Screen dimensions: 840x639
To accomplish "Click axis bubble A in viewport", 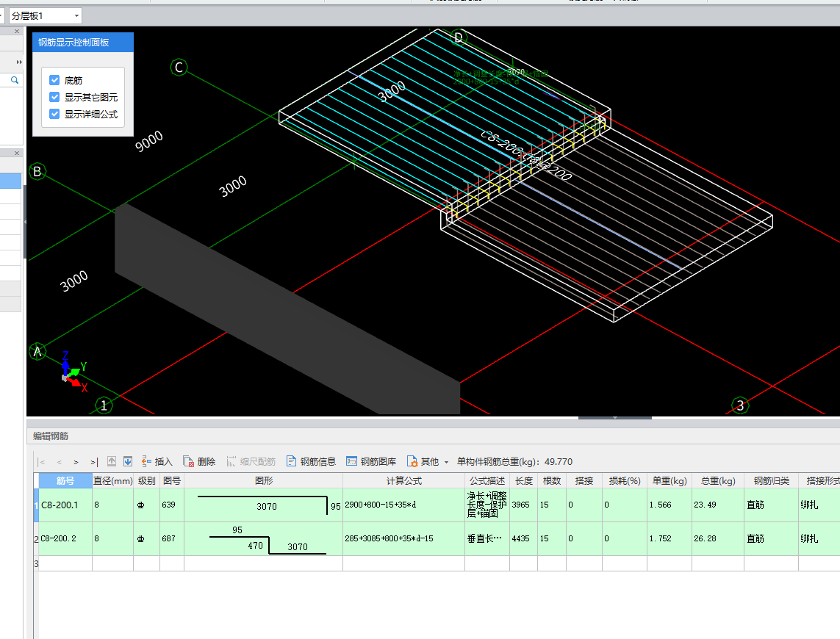I will (x=37, y=351).
